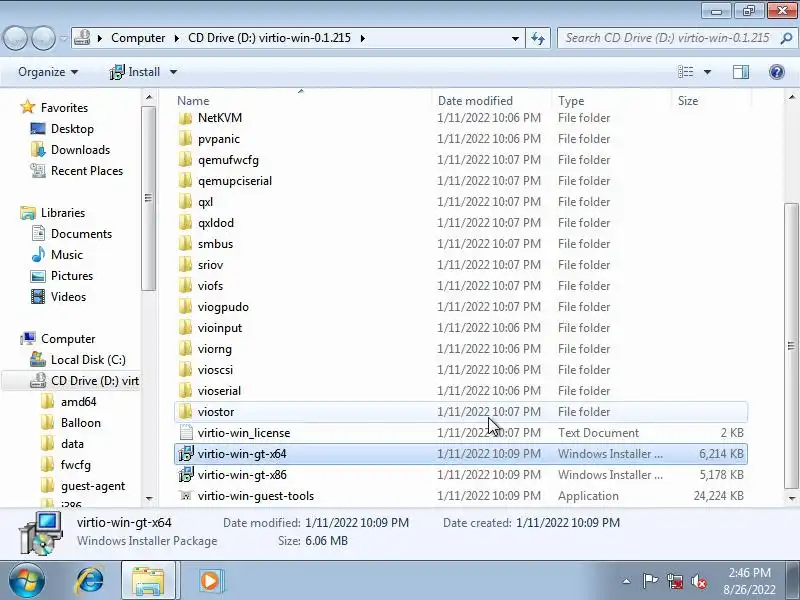This screenshot has width=800, height=600.
Task: Open the Install dropdown arrow
Action: tap(173, 72)
